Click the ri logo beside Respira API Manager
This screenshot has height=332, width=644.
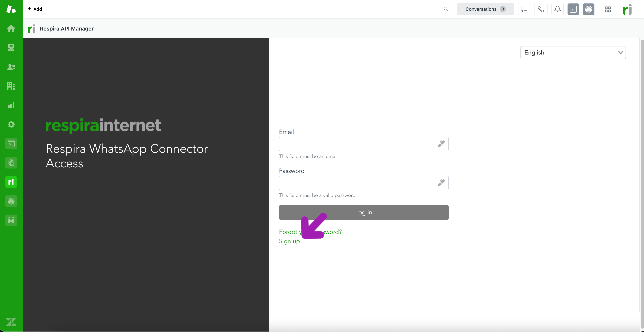coord(31,28)
